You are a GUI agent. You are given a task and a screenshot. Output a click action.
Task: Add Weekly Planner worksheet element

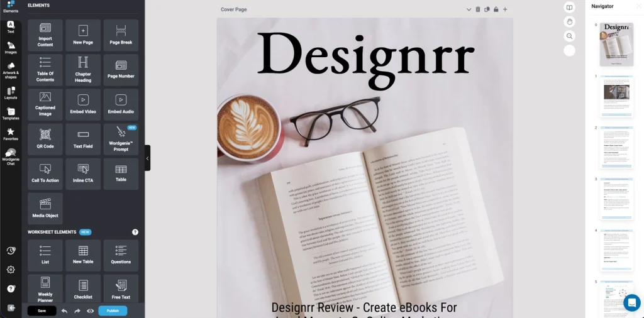(x=45, y=289)
